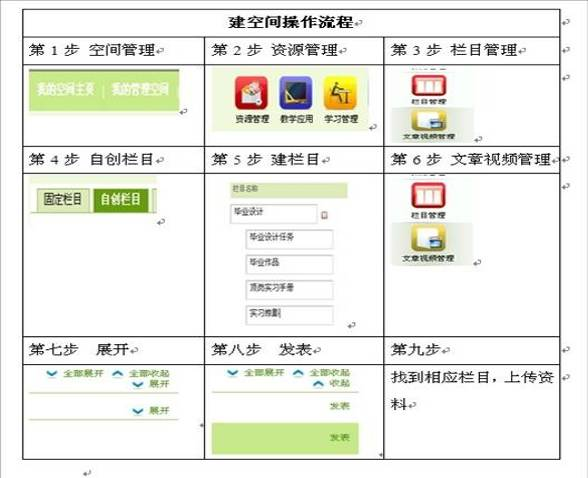Viewport: 588px width, 478px height.
Task: Switch to the 固定栏目 tab
Action: (63, 199)
